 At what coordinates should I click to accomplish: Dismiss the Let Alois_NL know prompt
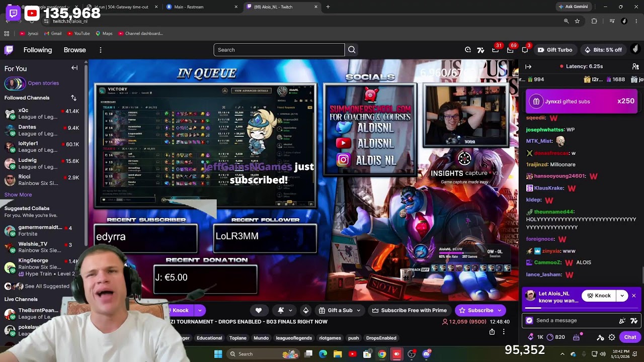[634, 296]
